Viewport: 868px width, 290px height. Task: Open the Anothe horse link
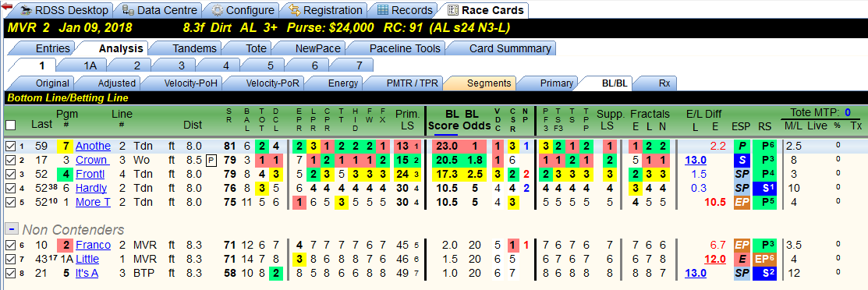93,146
